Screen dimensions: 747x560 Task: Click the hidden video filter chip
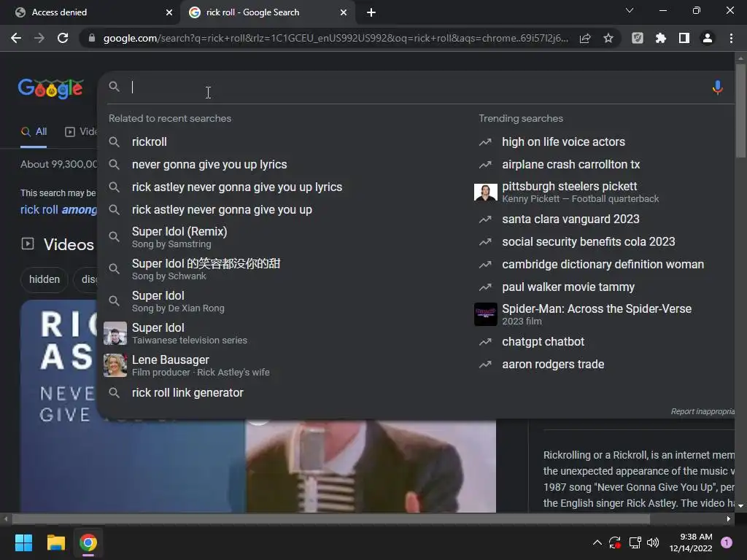(x=44, y=279)
